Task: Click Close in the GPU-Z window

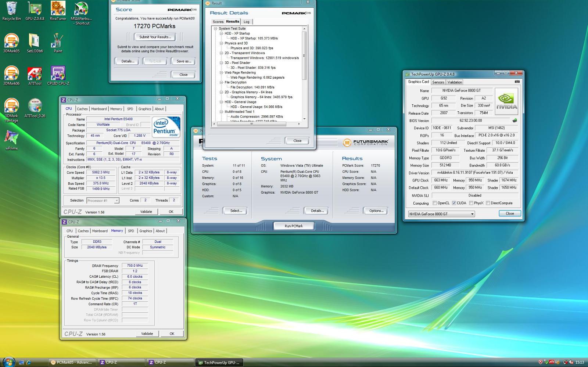Action: [510, 213]
